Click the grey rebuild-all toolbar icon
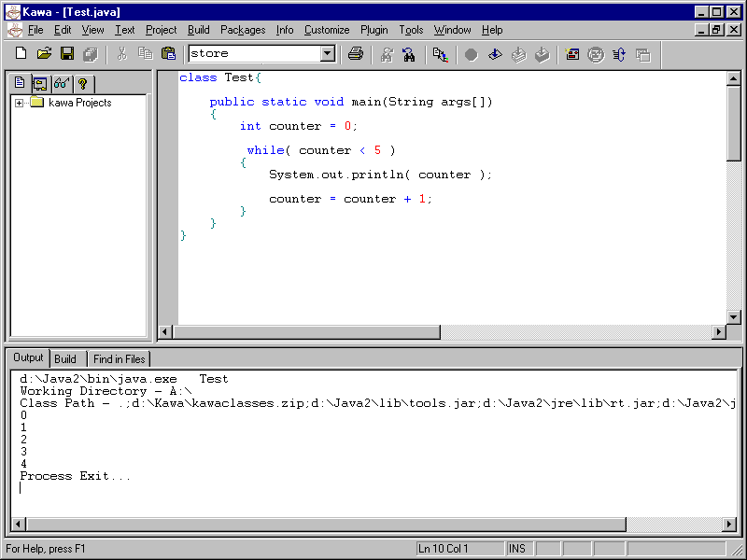Image resolution: width=747 pixels, height=560 pixels. [x=519, y=55]
